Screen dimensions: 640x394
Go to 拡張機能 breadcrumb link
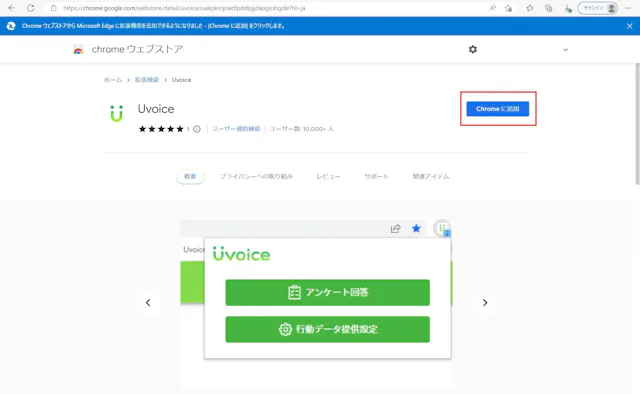pos(147,80)
